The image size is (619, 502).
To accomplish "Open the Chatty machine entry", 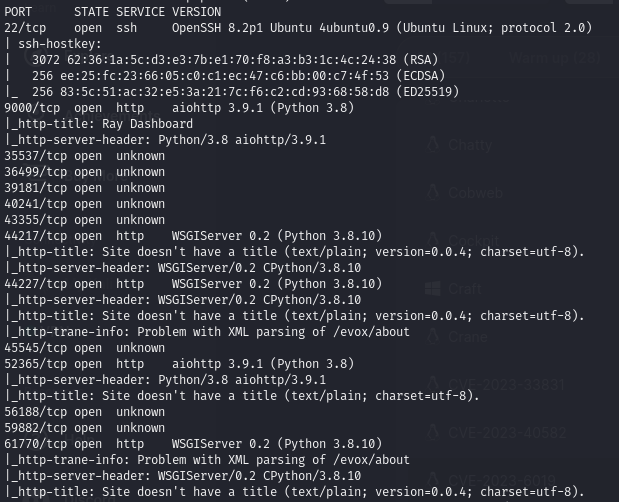I will [x=470, y=145].
